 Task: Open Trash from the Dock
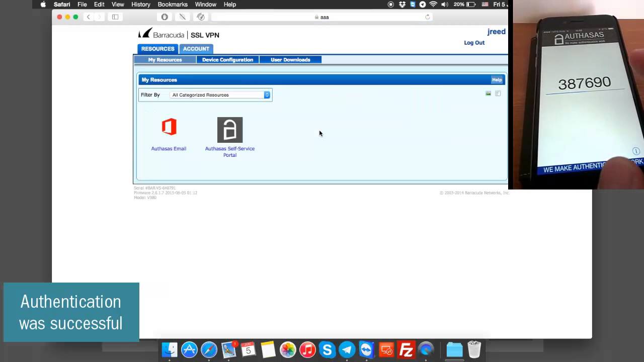474,349
